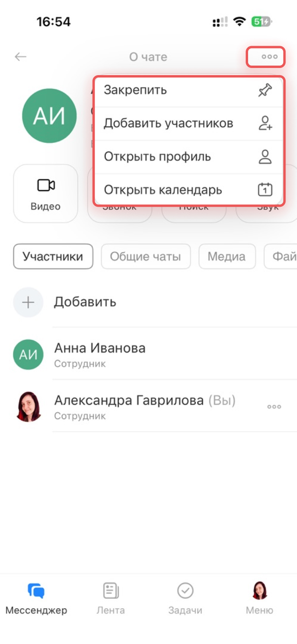Tap the pin icon in the menu
The width and height of the screenshot is (297, 644).
click(x=265, y=91)
